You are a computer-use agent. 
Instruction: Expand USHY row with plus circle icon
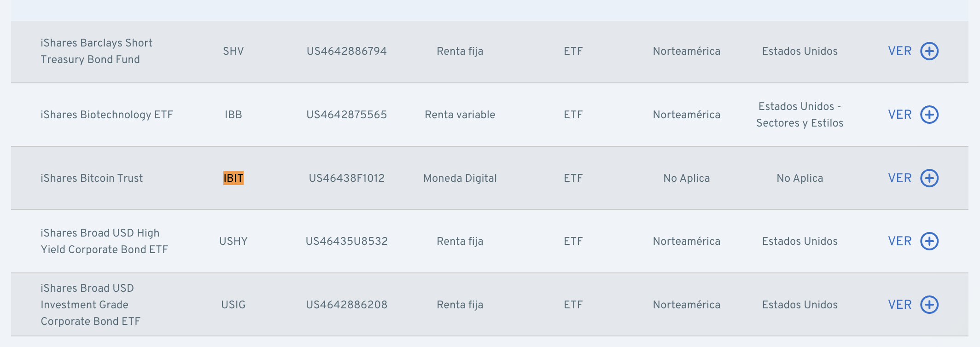click(x=929, y=241)
